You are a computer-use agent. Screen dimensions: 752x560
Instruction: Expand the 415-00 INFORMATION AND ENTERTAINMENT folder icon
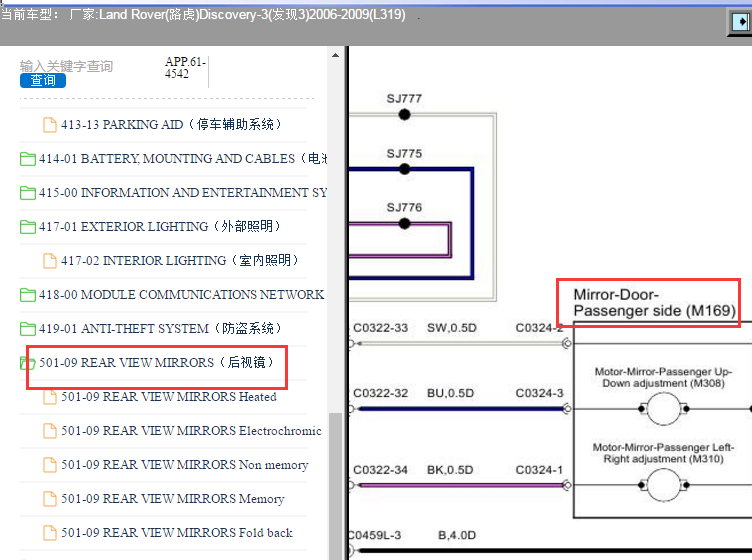(28, 193)
